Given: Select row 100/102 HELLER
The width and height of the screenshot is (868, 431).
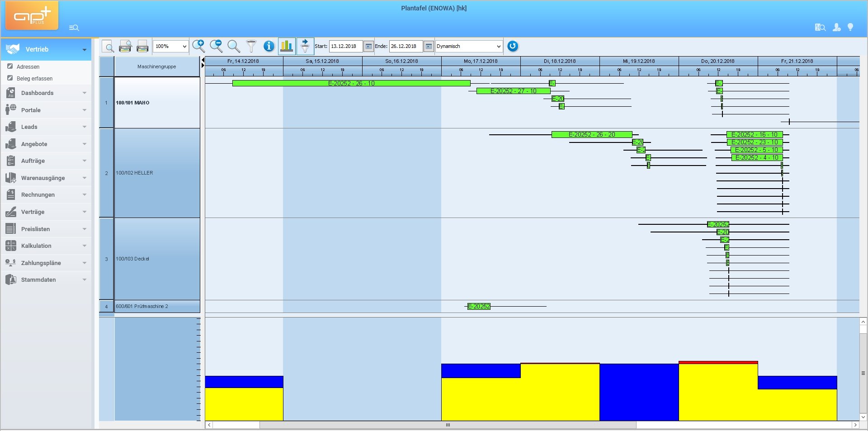Looking at the screenshot, I should [x=157, y=173].
